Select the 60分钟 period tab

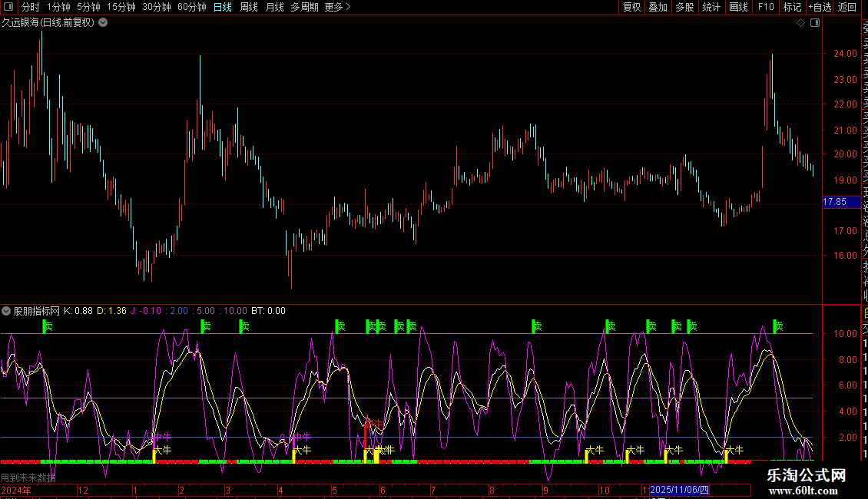(x=191, y=7)
